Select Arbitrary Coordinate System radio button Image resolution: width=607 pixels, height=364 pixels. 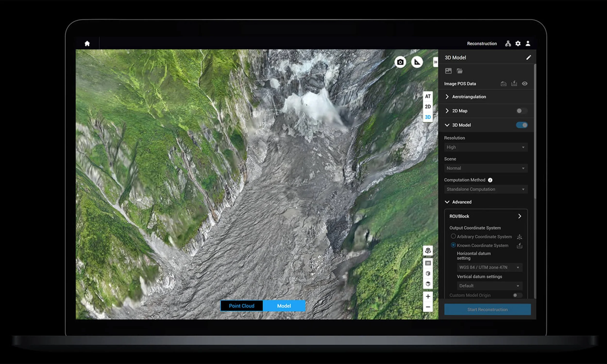453,236
